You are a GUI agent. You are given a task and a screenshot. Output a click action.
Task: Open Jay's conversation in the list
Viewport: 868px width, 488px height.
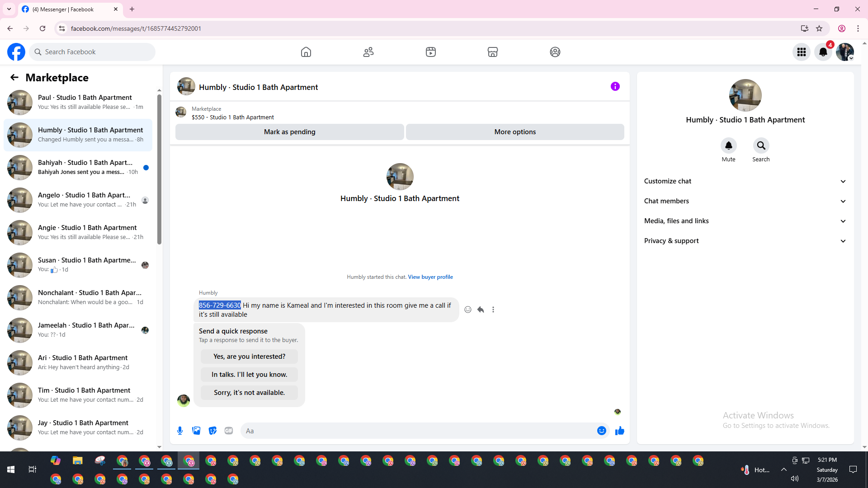pyautogui.click(x=78, y=428)
